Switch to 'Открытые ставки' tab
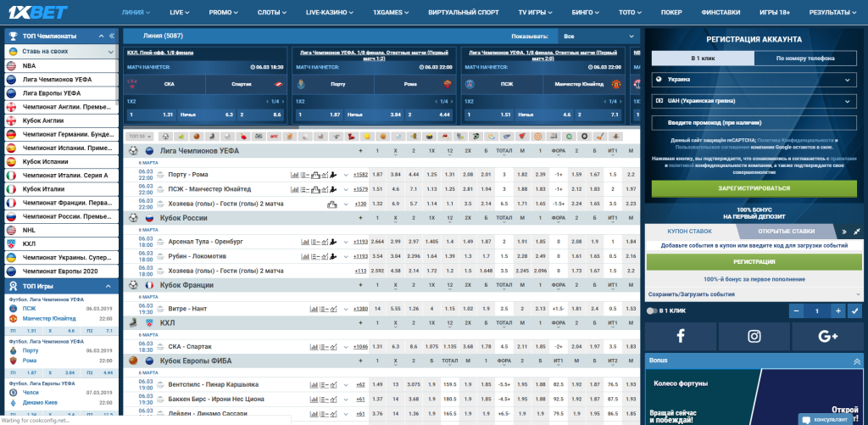The height and width of the screenshot is (425, 868). point(786,231)
